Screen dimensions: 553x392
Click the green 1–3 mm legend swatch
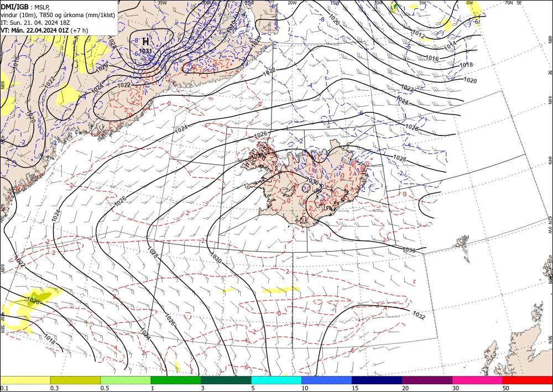(176, 380)
